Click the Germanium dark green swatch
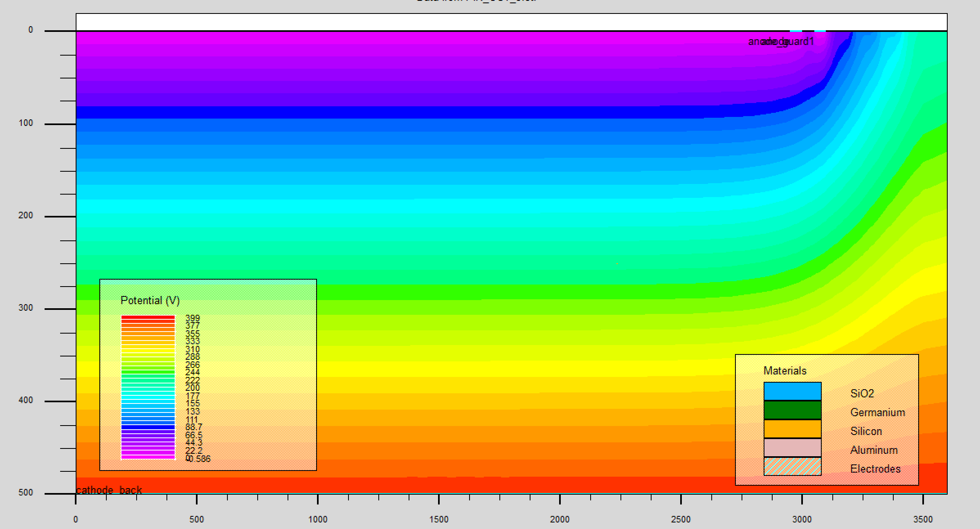 tap(792, 410)
